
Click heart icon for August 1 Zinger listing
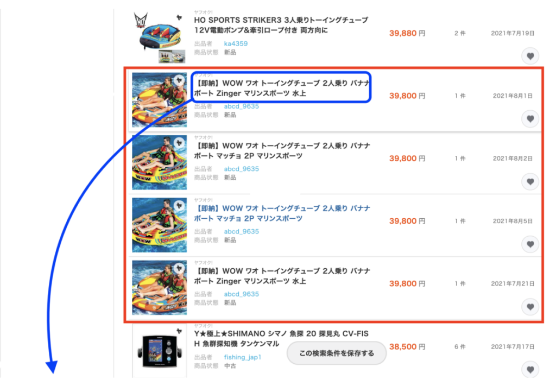[530, 119]
